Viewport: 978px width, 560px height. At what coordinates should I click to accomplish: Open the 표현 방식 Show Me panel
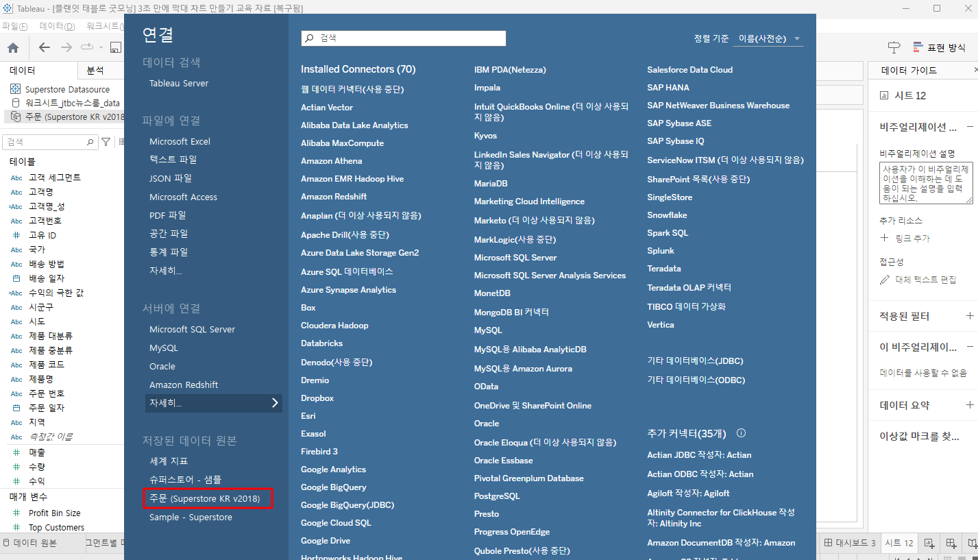[x=939, y=47]
